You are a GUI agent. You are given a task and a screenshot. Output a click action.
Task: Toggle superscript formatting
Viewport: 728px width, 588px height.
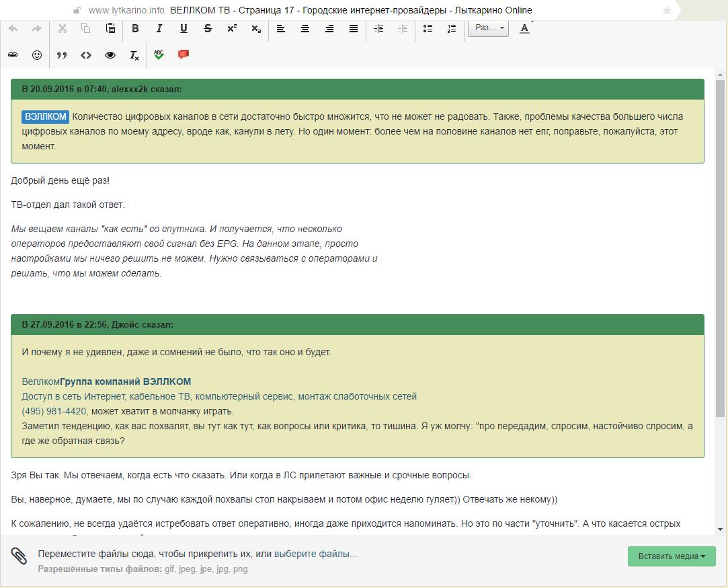pyautogui.click(x=232, y=29)
